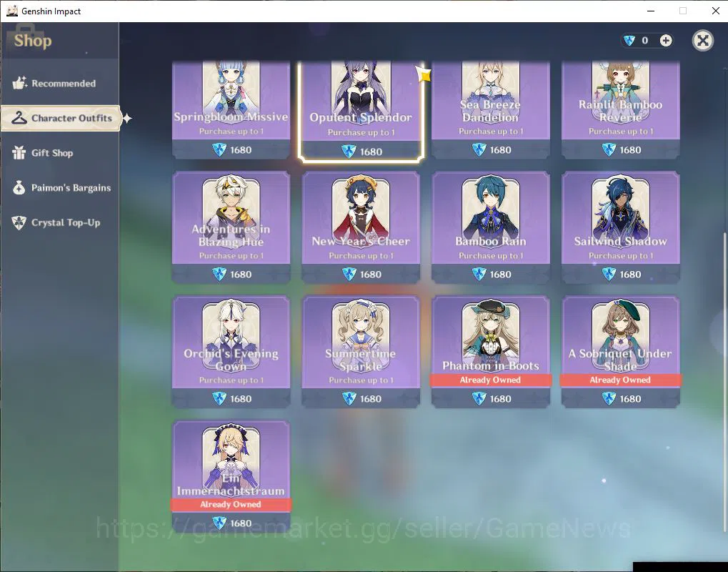Close the shop with round X button
Viewport: 728px width, 572px height.
pos(702,41)
